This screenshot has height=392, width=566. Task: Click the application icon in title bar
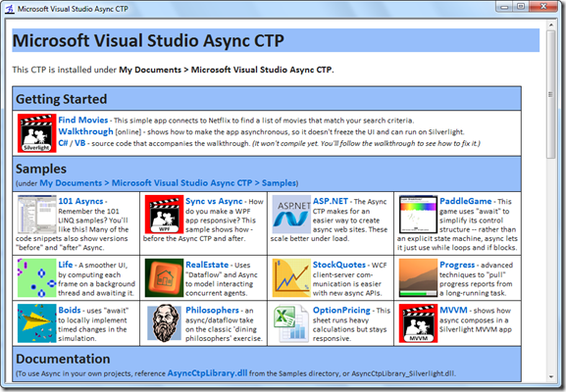pos(10,9)
